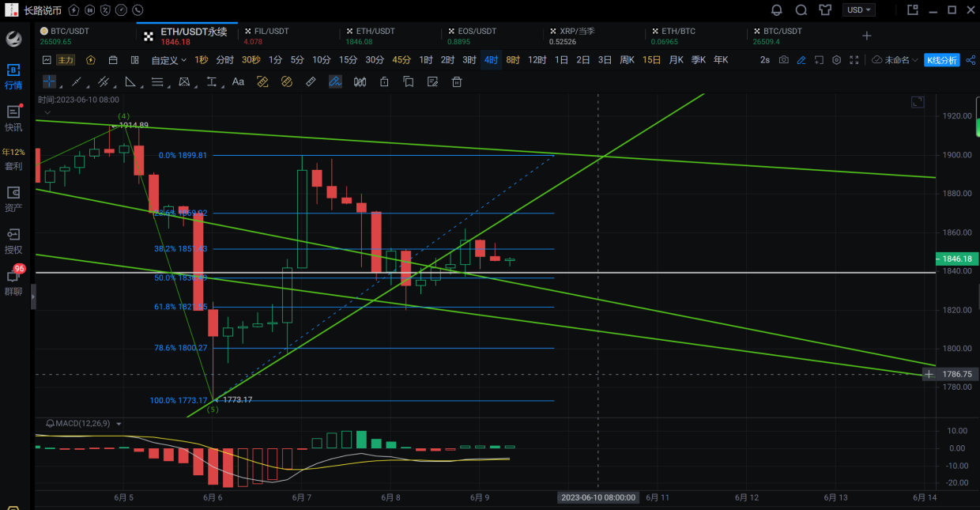This screenshot has width=980, height=510.
Task: Click the trash icon to delete drawings
Action: click(x=457, y=81)
